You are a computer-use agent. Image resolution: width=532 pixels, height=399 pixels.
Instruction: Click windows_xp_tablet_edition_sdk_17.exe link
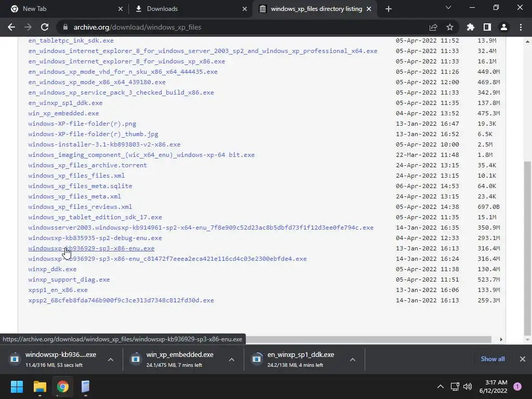[x=95, y=217]
